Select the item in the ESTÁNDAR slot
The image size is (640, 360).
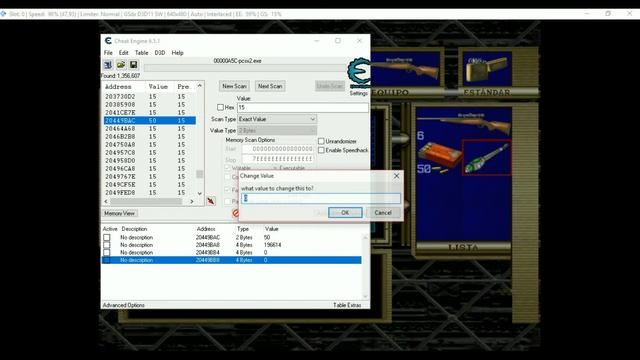pyautogui.click(x=487, y=69)
